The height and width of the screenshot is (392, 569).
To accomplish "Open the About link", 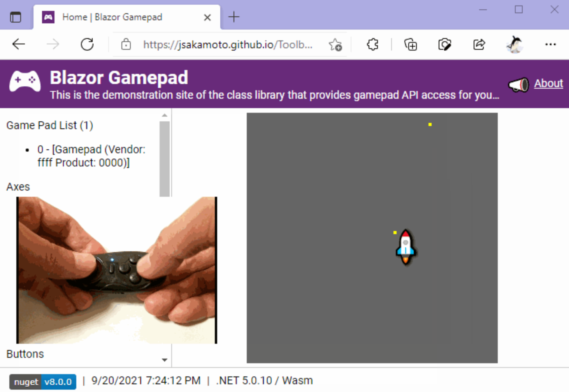I will click(x=548, y=83).
